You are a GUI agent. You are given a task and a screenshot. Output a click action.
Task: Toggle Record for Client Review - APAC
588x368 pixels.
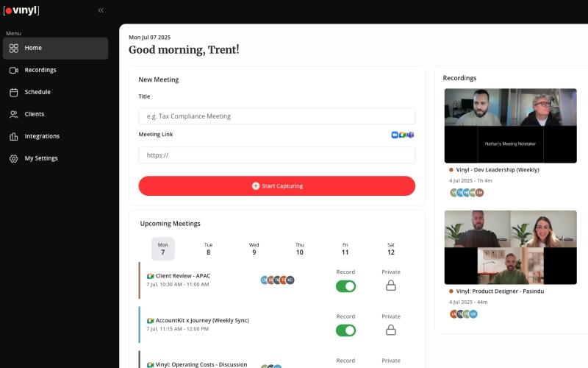tap(345, 286)
